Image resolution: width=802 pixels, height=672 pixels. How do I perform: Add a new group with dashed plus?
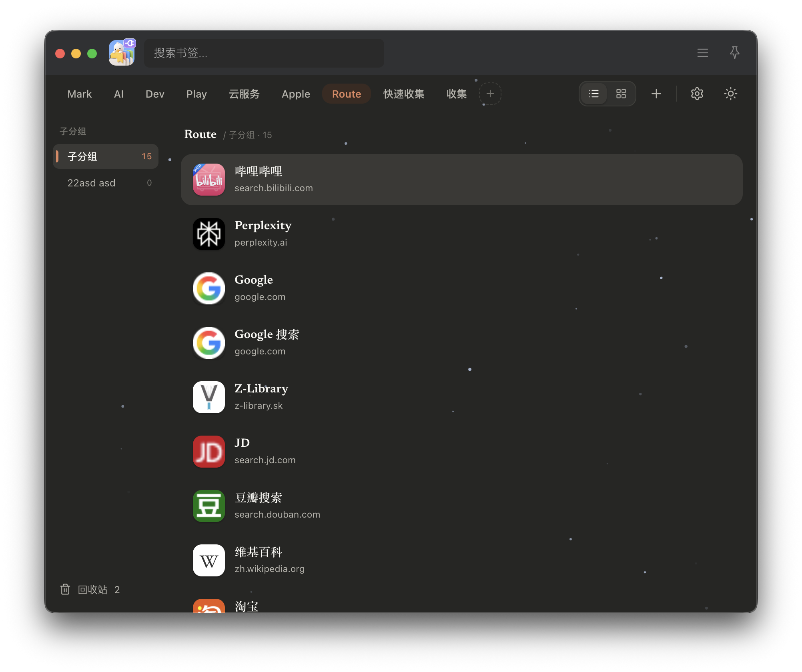[x=490, y=94]
